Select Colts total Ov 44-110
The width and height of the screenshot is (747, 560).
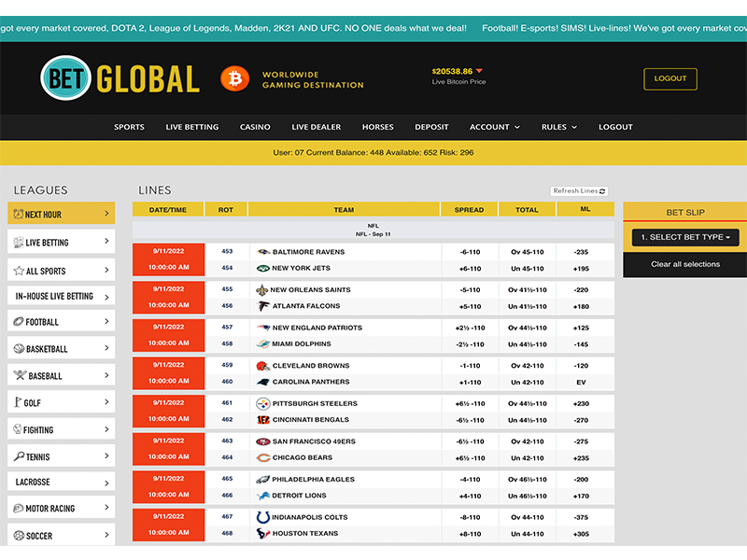click(527, 517)
